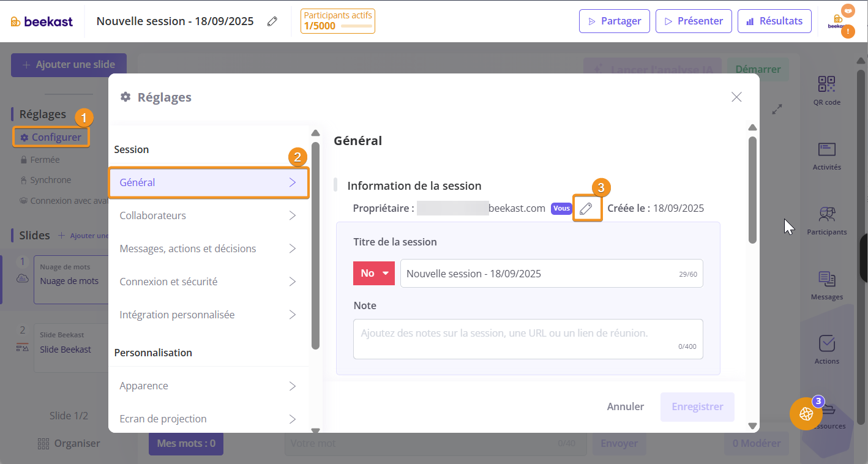Click the fullscreen expand arrows icon
The width and height of the screenshot is (868, 464).
click(x=777, y=110)
